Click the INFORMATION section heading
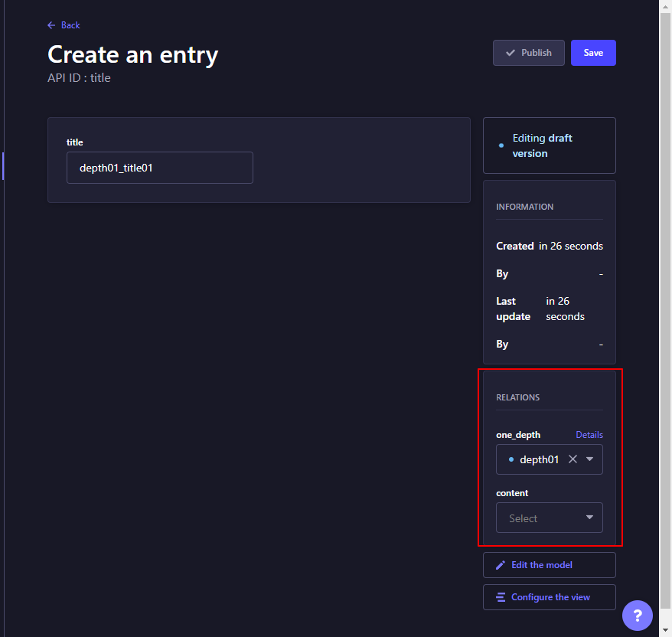The height and width of the screenshot is (637, 672). point(524,207)
